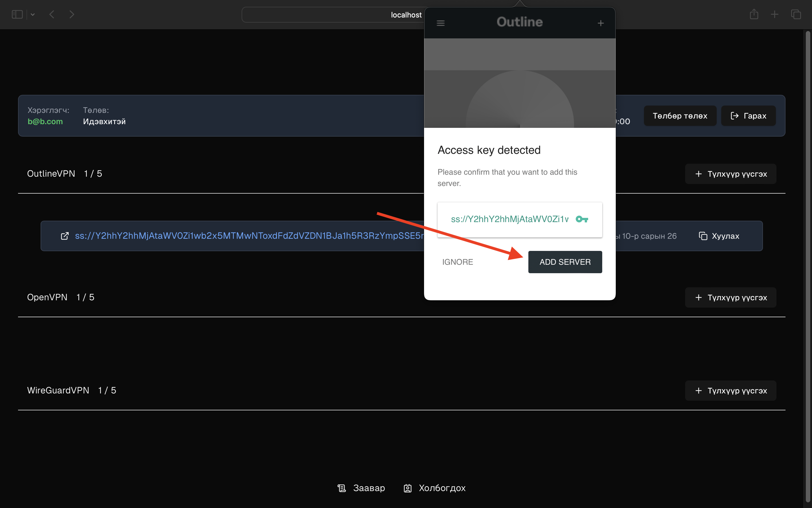Open the Заавар guide link
Image resolution: width=812 pixels, height=508 pixels.
pyautogui.click(x=361, y=488)
